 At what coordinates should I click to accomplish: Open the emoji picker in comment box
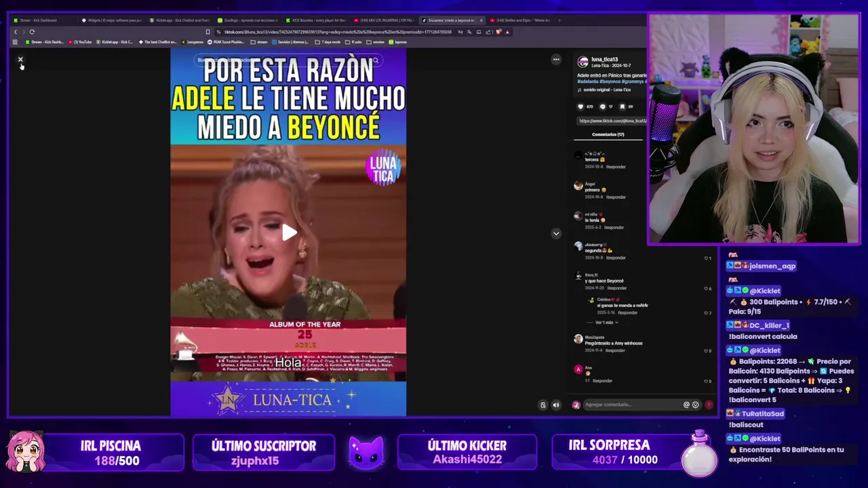(696, 405)
